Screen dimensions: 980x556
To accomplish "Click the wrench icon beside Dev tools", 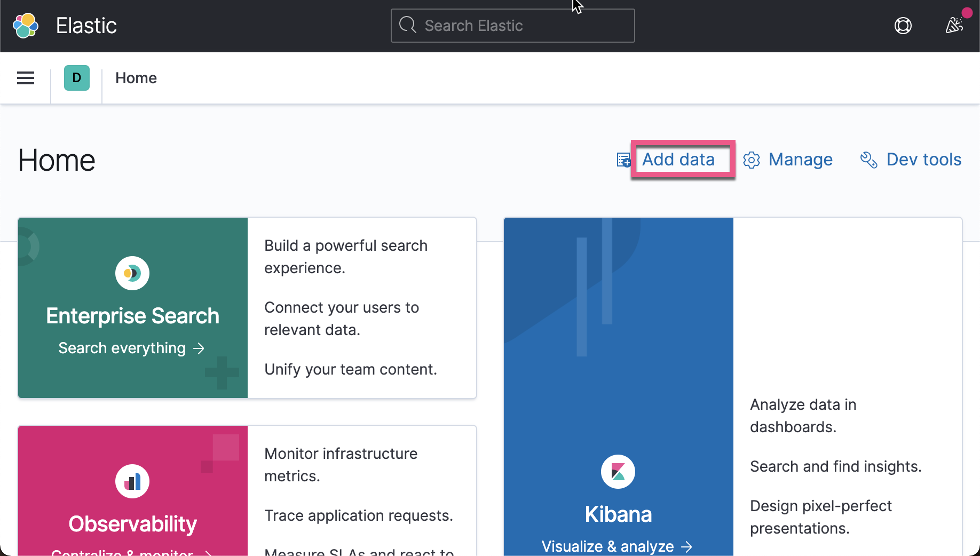I will (868, 160).
